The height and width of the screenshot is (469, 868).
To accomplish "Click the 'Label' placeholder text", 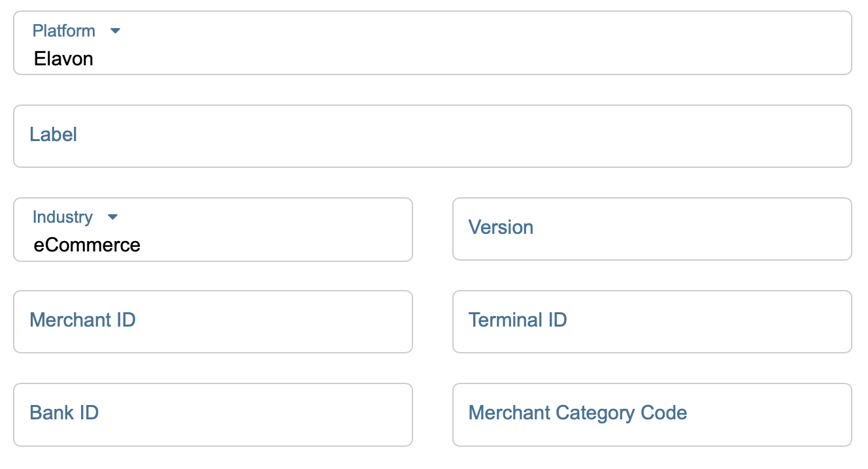I will click(x=54, y=135).
